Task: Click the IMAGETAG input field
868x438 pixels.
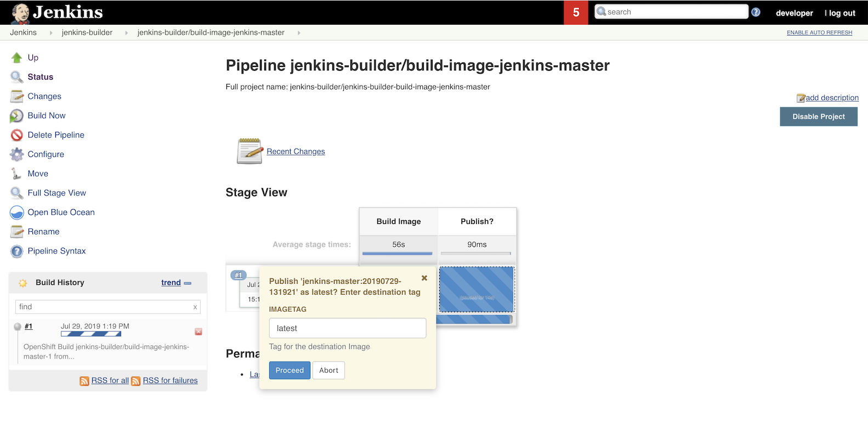Action: tap(348, 328)
